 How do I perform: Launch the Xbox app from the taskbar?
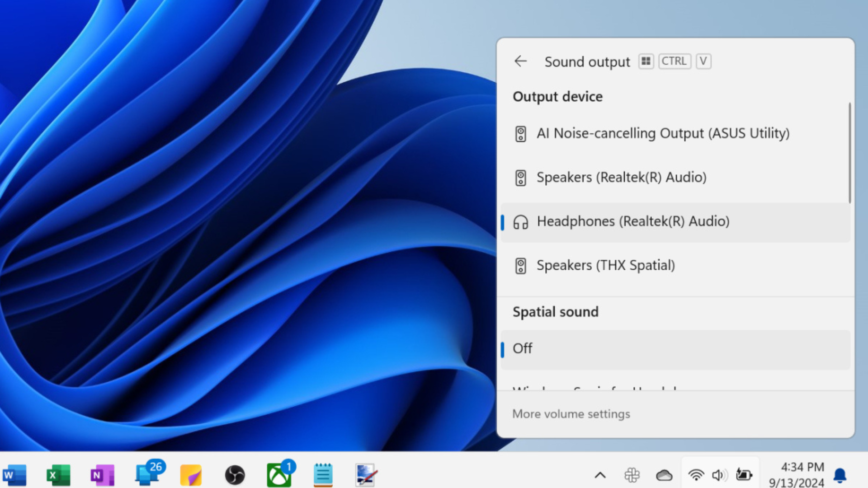278,474
